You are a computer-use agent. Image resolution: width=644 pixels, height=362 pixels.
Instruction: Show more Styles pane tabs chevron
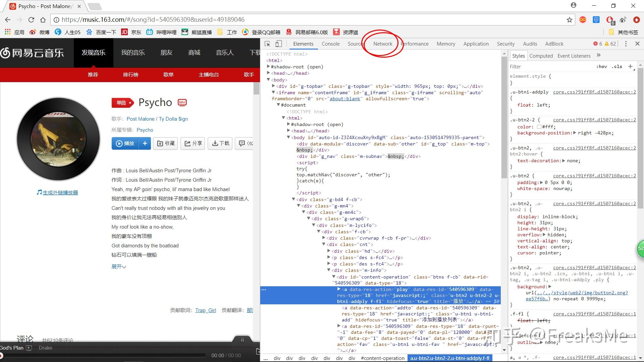(x=598, y=55)
